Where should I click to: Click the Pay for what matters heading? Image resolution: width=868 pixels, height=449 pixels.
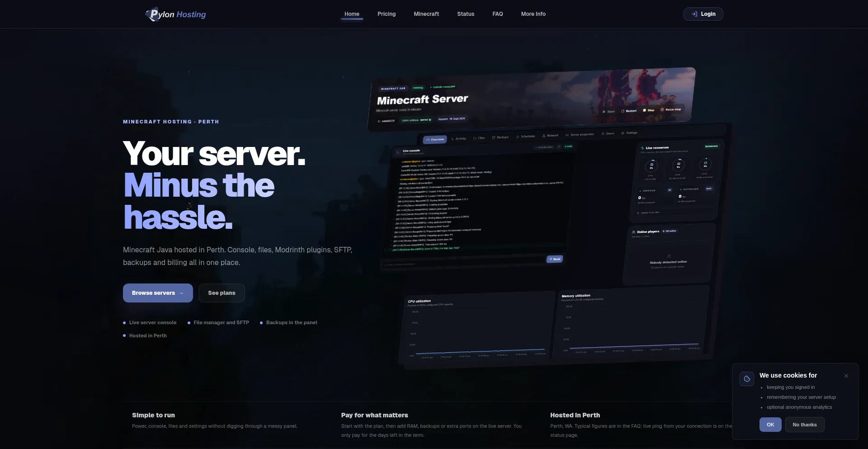374,415
